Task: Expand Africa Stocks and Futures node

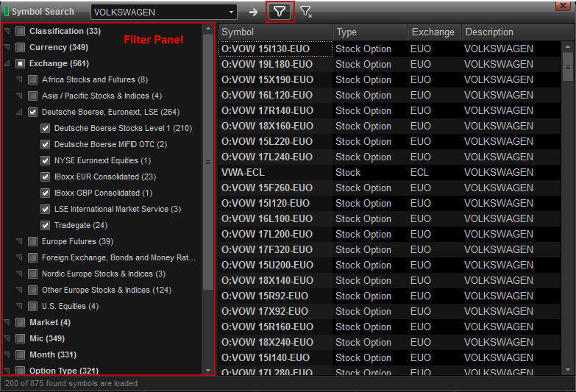Action: coord(19,79)
